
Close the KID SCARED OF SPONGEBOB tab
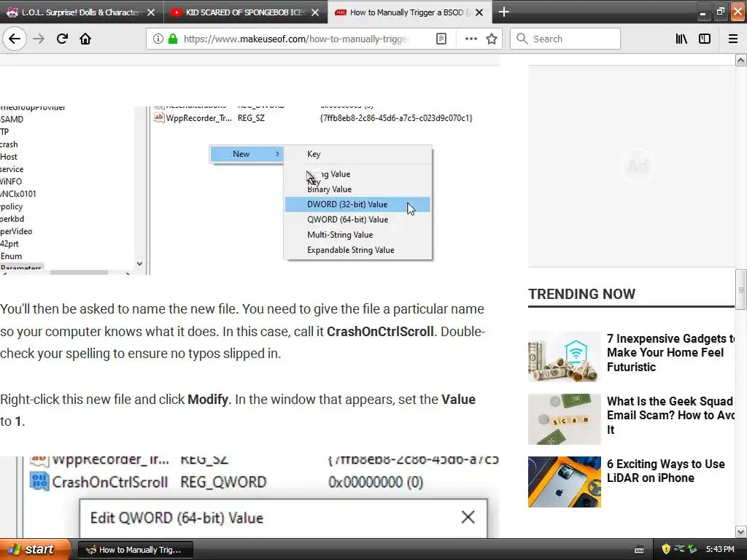[315, 12]
